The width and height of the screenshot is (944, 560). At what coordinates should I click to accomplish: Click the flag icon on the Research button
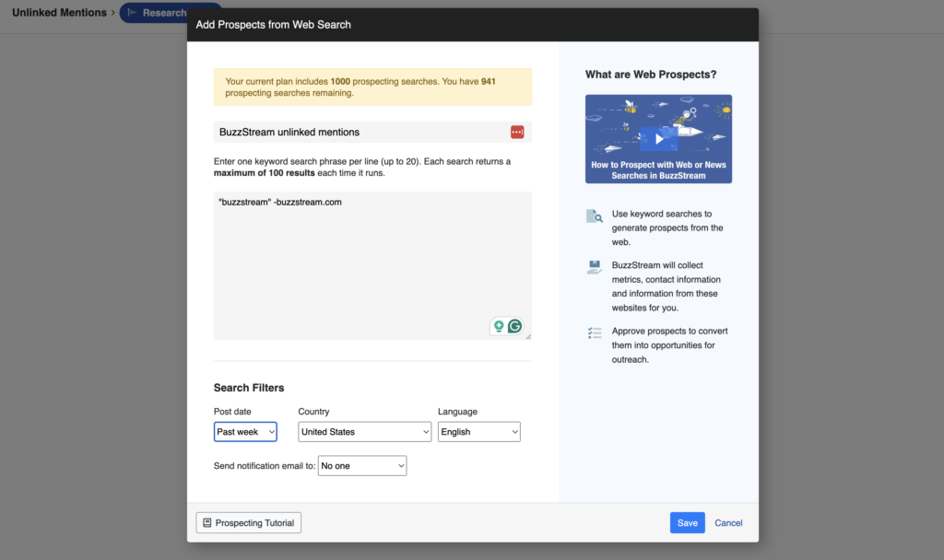tap(131, 12)
